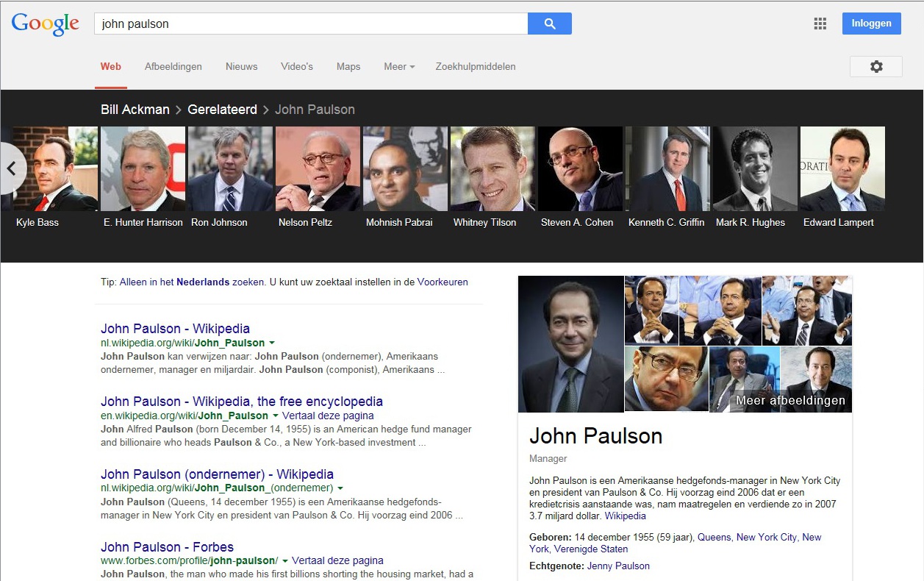Select the Mark R. Hughes photo

755,169
